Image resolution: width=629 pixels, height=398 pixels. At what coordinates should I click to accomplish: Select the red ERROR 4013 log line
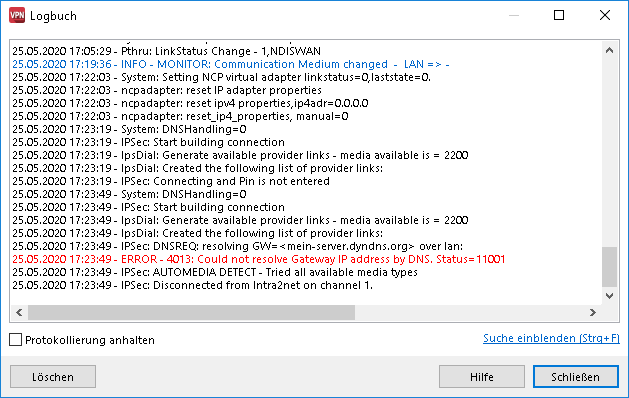click(x=258, y=259)
